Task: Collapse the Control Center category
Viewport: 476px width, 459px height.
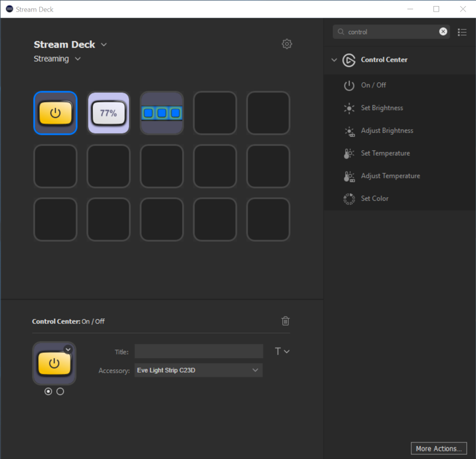Action: pos(334,60)
